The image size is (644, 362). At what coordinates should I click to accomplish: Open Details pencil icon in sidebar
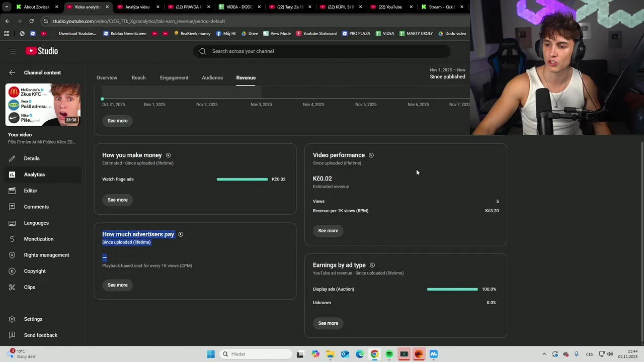pyautogui.click(x=12, y=158)
